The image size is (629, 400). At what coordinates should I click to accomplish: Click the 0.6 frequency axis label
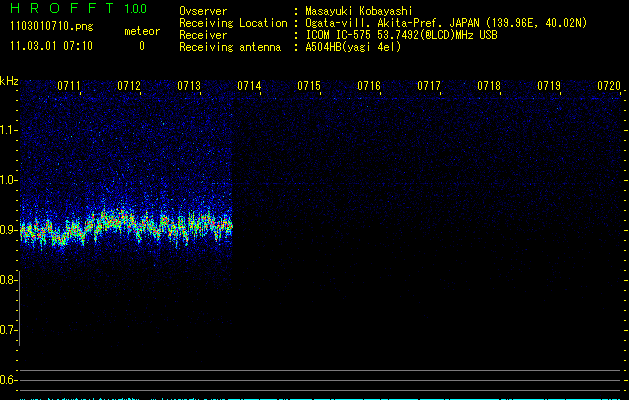click(8, 380)
